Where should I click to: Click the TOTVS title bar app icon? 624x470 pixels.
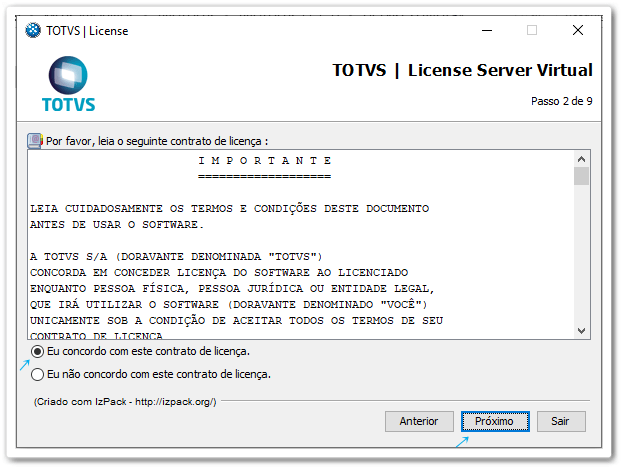33,31
